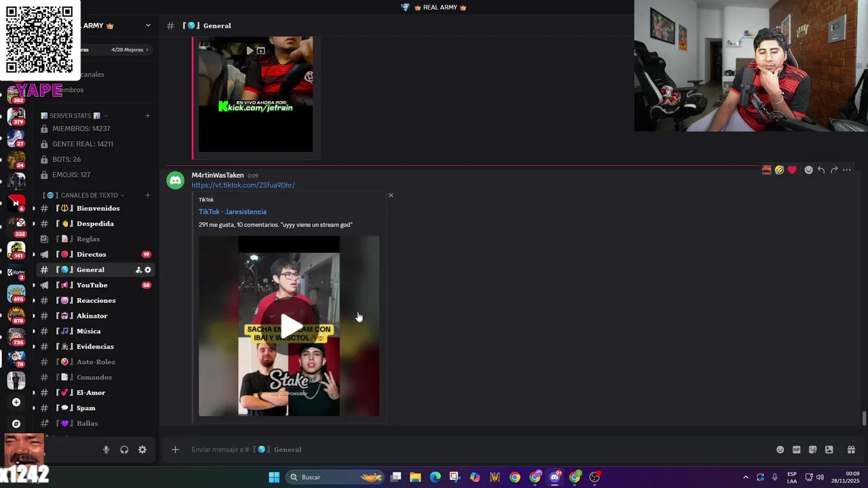Screen dimensions: 868x488
Task: React with the heart emoji on the message
Action: (791, 170)
